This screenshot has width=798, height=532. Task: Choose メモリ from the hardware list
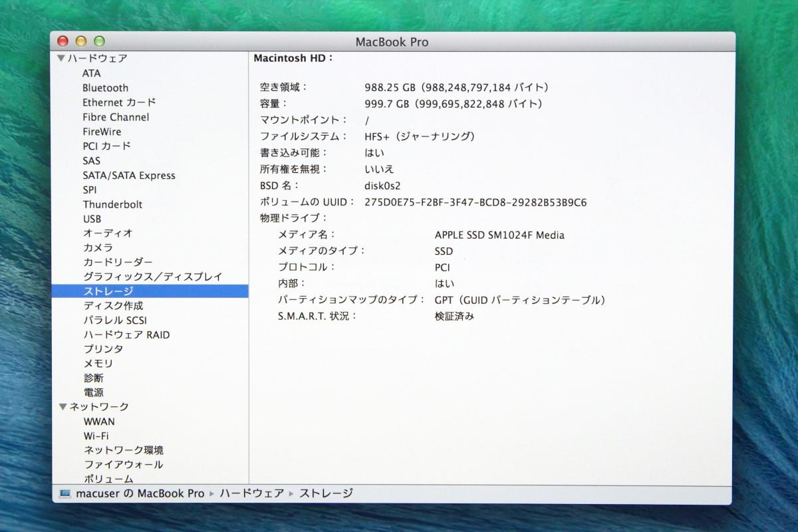(x=98, y=364)
